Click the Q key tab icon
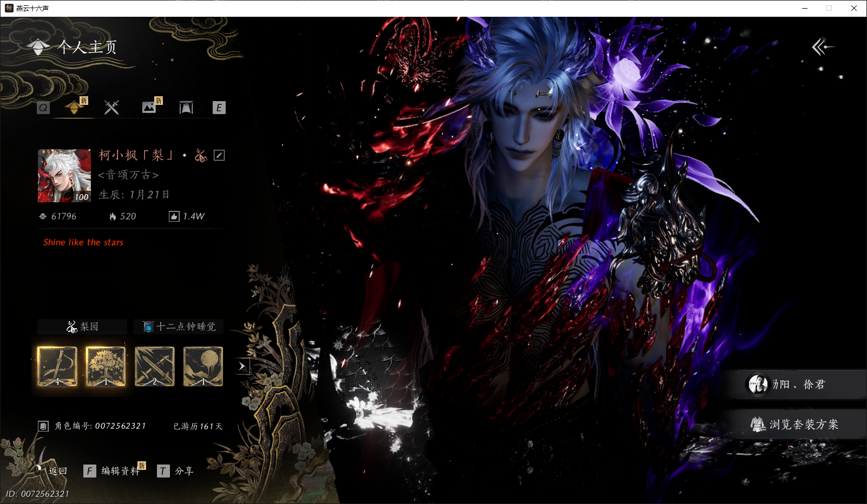 click(x=43, y=108)
